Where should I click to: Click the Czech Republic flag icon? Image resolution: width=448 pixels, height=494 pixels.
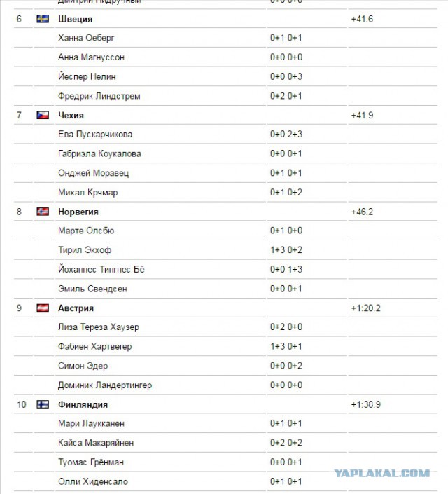[43, 116]
